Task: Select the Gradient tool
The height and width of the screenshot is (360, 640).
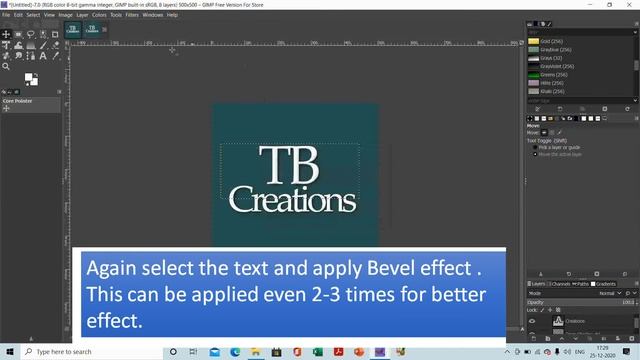Action: 31,45
